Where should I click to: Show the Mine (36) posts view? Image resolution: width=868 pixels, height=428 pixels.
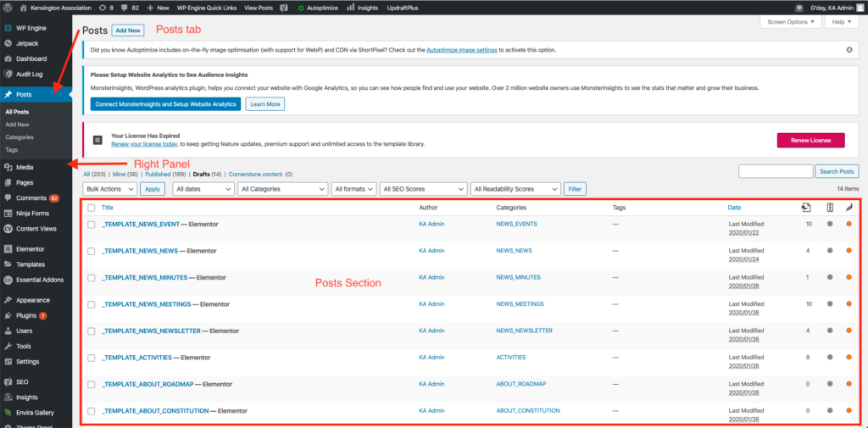click(125, 174)
